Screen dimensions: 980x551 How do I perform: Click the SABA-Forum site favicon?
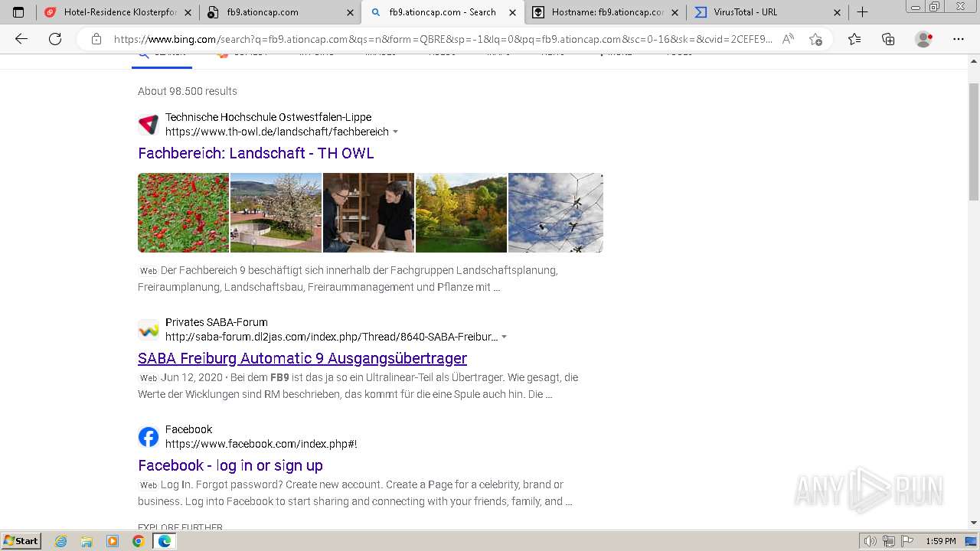tap(149, 330)
